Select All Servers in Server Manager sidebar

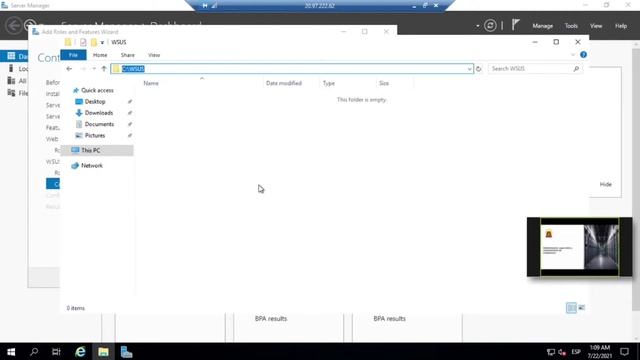point(17,81)
